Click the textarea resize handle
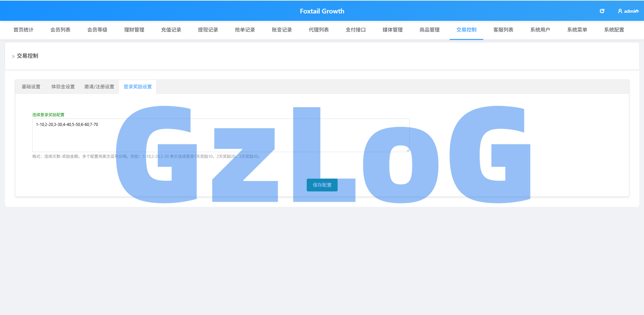644x315 pixels. click(408, 150)
